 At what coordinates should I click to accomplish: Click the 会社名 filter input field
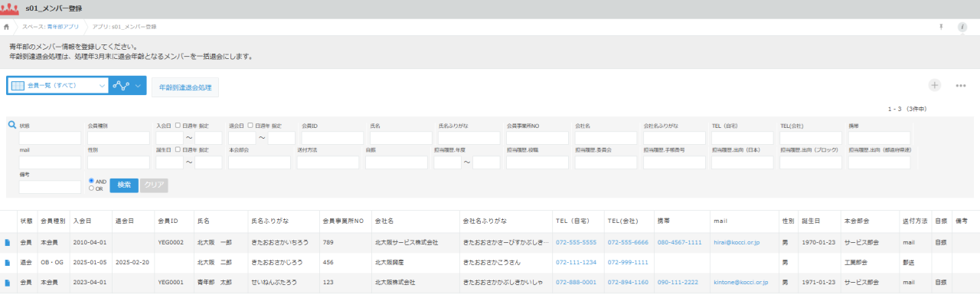click(x=606, y=138)
